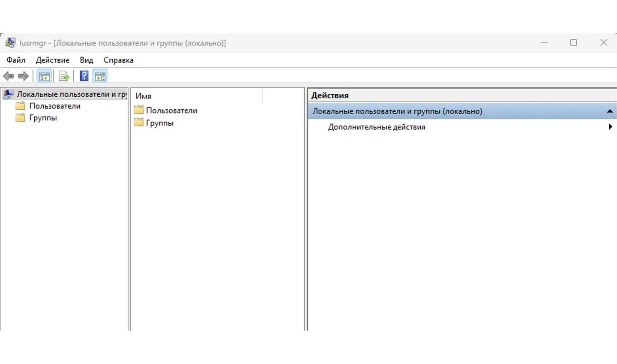617x364 pixels.
Task: Click the lusrmgr app icon in the title bar
Action: [x=10, y=43]
